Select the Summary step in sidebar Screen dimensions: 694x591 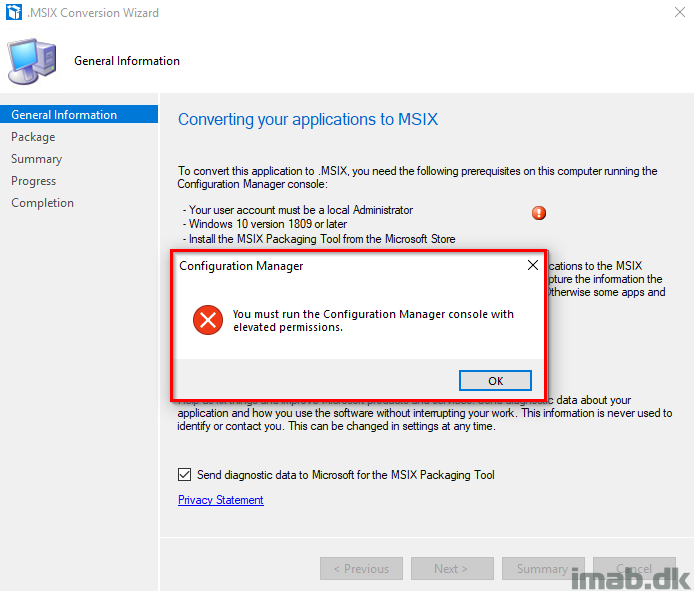(x=36, y=159)
